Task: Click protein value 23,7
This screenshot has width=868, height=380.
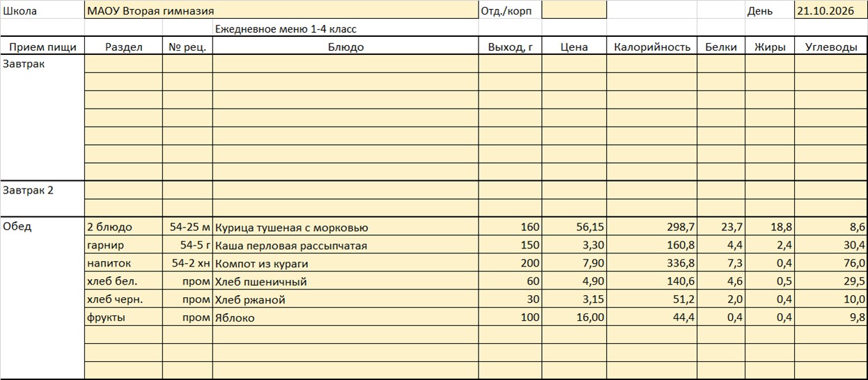Action: [721, 227]
